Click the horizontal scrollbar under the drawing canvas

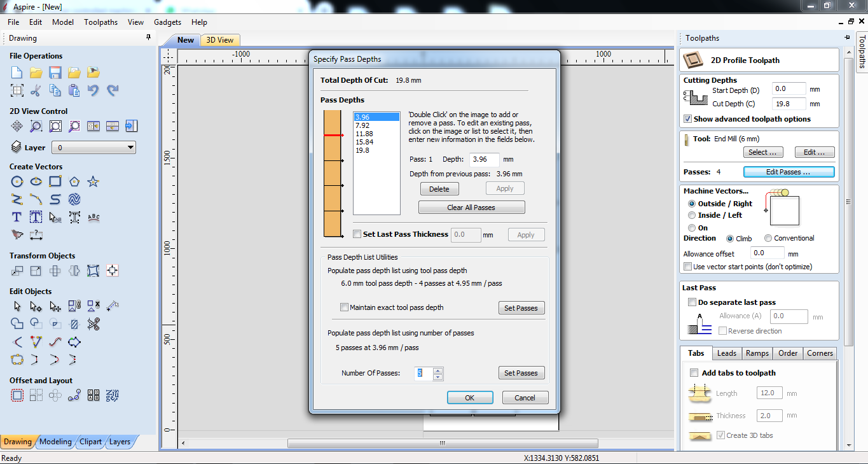pos(443,443)
